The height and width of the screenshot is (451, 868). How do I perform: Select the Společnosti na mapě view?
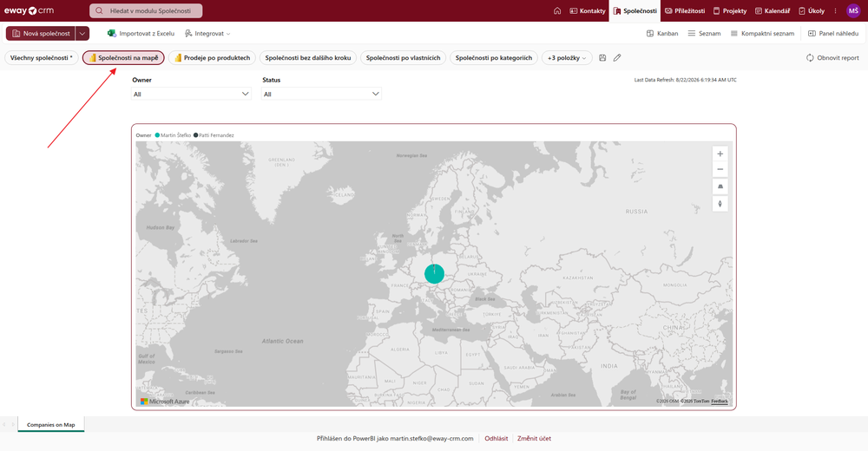123,57
